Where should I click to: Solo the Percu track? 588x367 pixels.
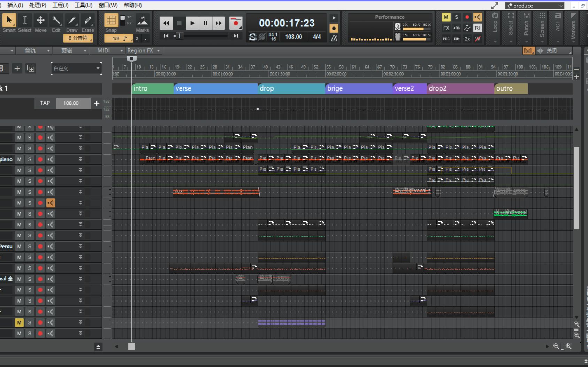30,247
